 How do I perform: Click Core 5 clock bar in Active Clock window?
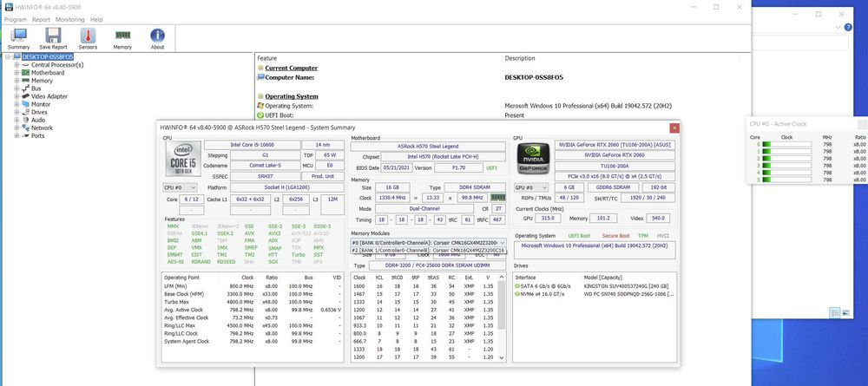(x=786, y=180)
